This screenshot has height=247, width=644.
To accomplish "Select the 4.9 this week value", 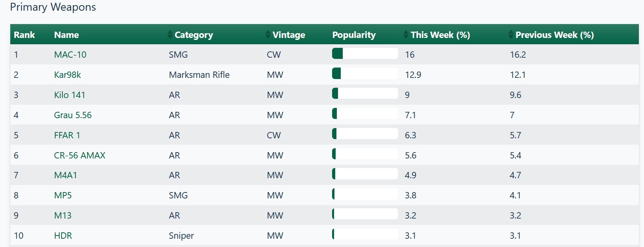I will (x=410, y=175).
